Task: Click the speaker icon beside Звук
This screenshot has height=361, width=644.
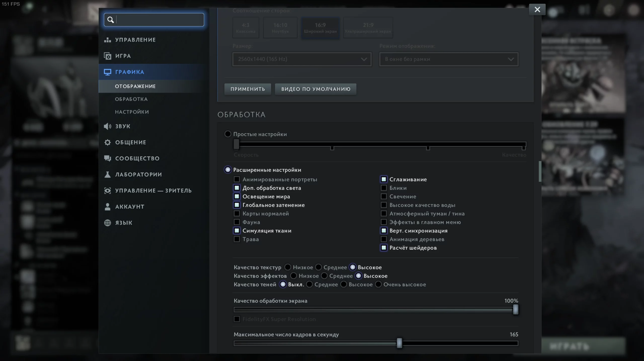Action: (107, 126)
